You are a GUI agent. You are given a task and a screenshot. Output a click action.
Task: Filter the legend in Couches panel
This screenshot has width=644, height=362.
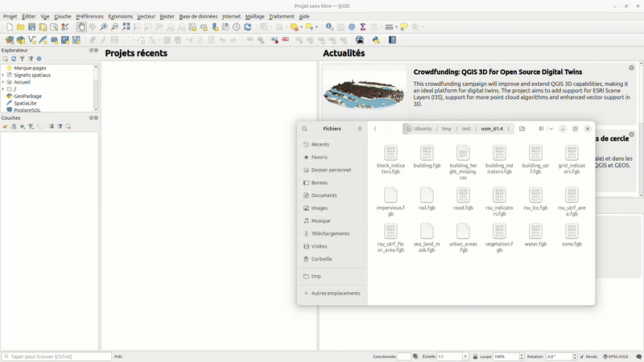(x=31, y=126)
